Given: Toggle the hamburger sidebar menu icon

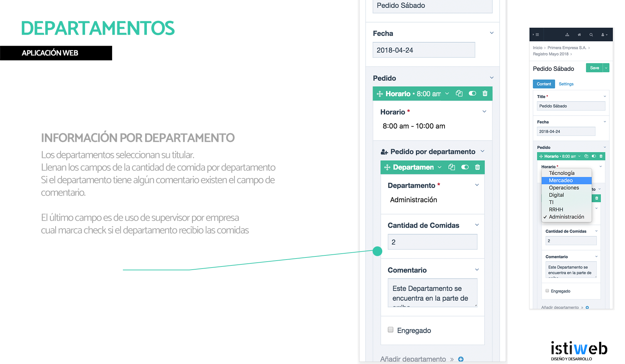Looking at the screenshot, I should tap(536, 35).
